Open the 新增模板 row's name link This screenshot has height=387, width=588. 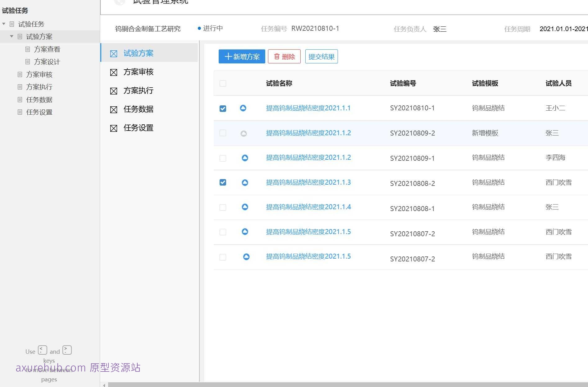pos(308,133)
